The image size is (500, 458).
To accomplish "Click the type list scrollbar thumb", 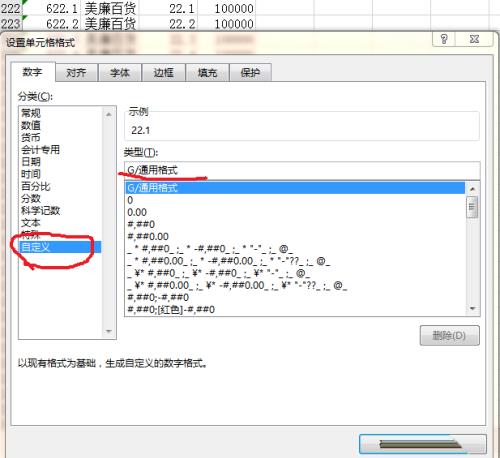I will click(x=472, y=207).
